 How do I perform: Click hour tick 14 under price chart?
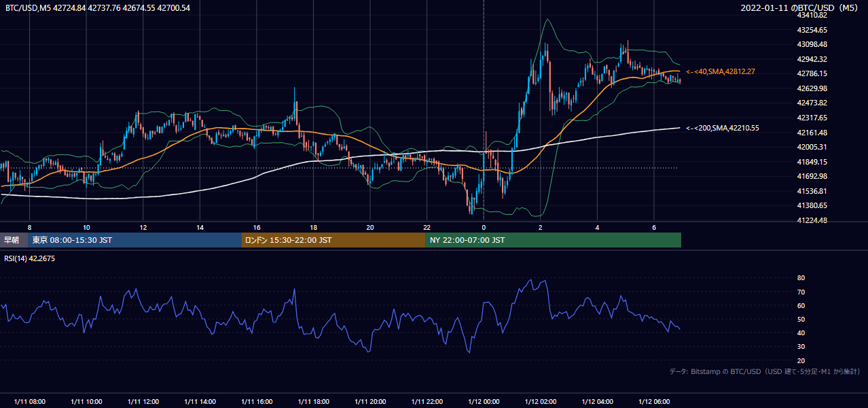point(200,227)
